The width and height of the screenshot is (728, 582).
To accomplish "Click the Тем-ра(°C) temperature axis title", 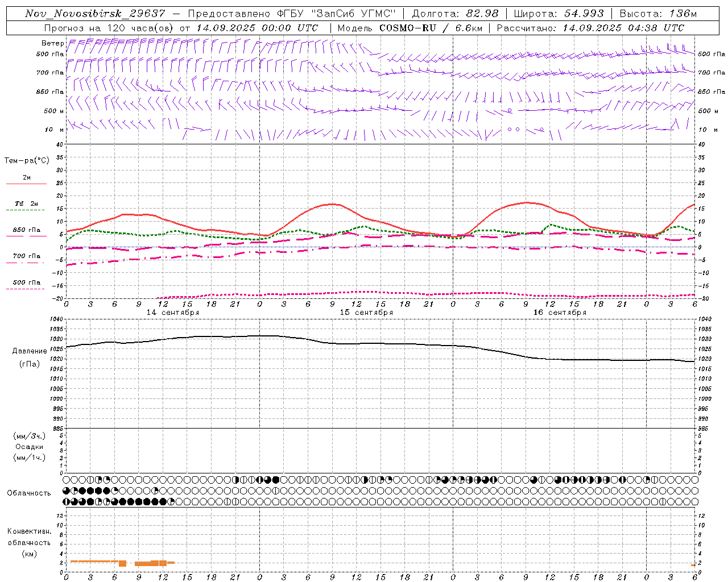I will click(x=27, y=161).
